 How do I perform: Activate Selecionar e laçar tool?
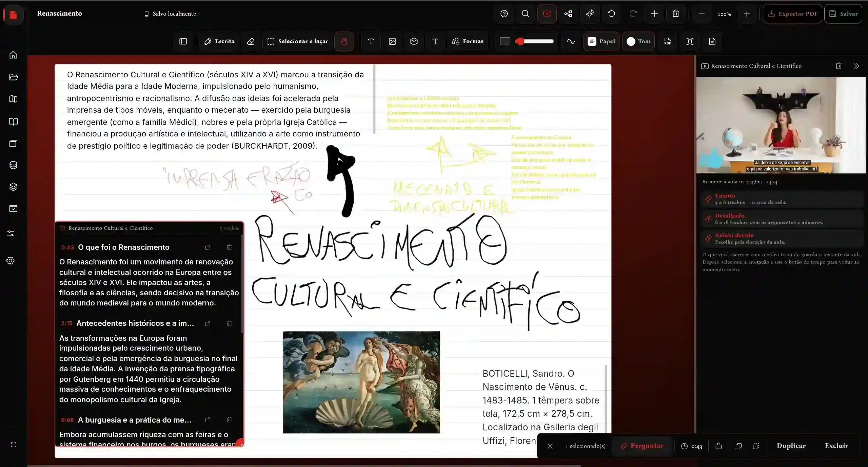coord(298,41)
